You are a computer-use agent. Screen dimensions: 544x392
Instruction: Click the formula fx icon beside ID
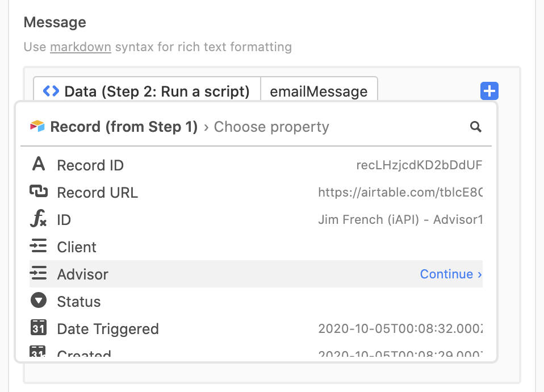pyautogui.click(x=38, y=219)
